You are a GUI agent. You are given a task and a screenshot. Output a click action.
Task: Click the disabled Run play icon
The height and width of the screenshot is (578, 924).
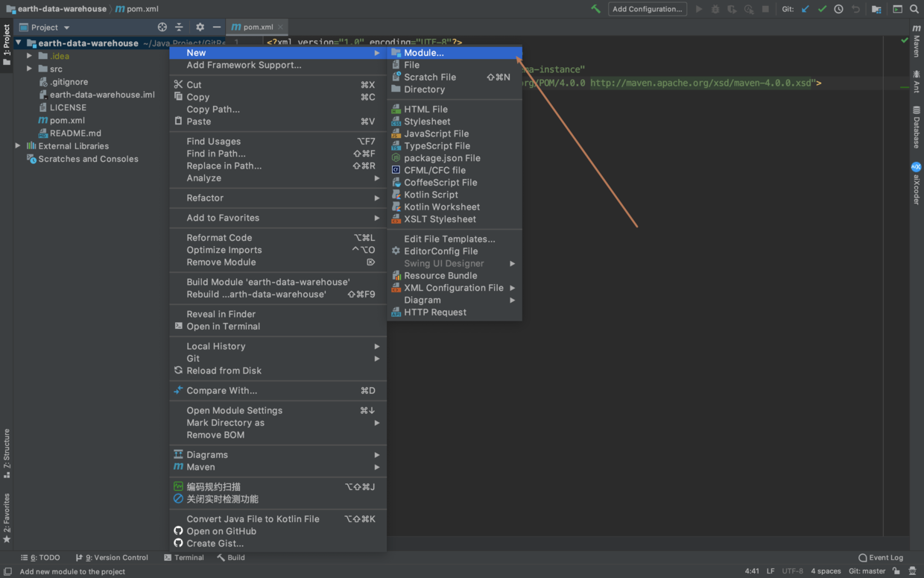pyautogui.click(x=699, y=9)
